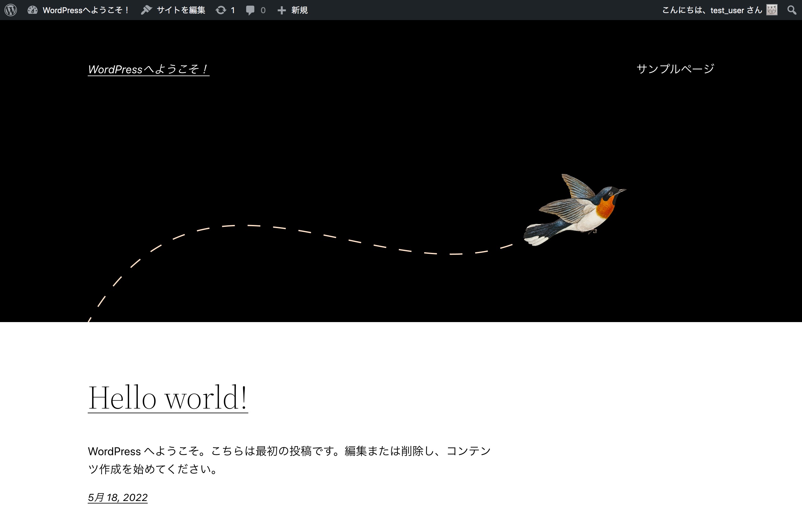The height and width of the screenshot is (532, 802).
Task: Click the updates count number 1
Action: coord(233,10)
